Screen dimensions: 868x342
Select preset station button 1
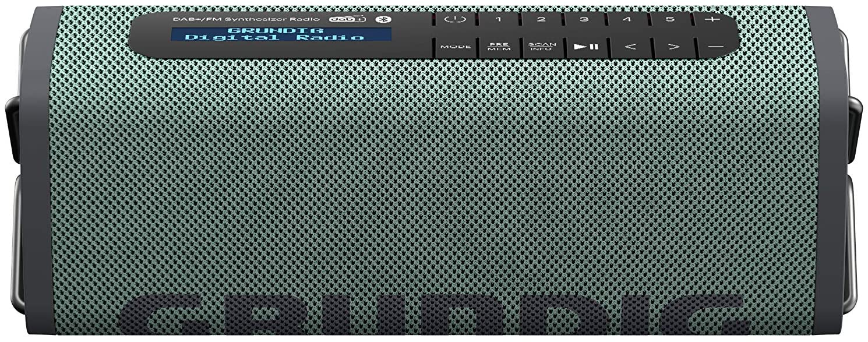tap(497, 19)
